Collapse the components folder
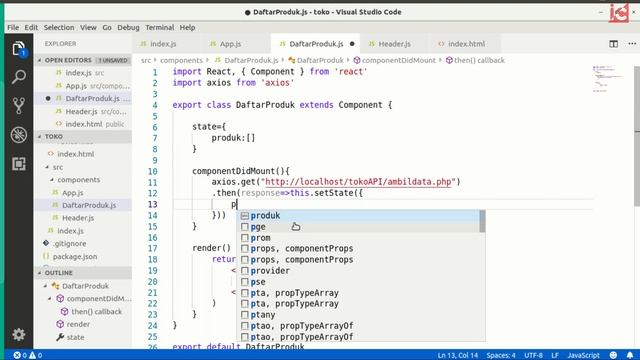 52,180
